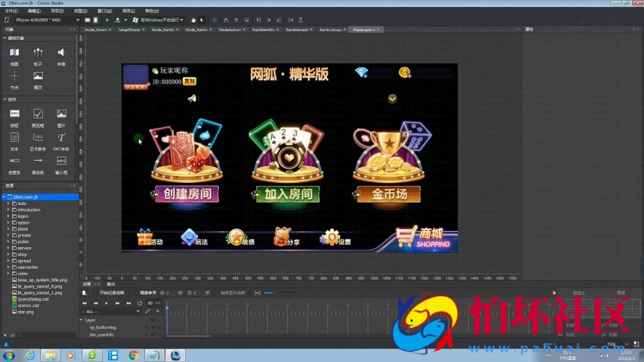Image resolution: width=644 pixels, height=362 pixels.
Task: Expand the plaza folder in resources
Action: (x=9, y=229)
